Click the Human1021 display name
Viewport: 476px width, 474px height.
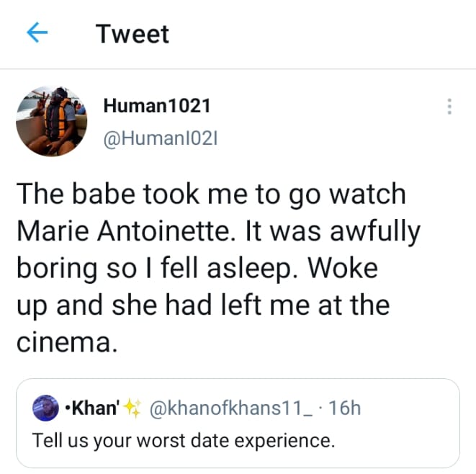click(157, 106)
